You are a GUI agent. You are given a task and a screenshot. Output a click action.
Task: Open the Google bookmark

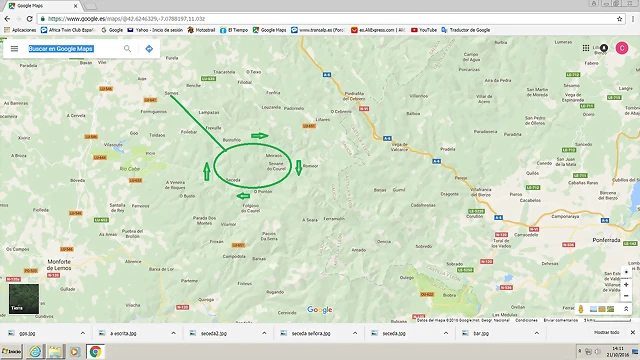[112, 30]
